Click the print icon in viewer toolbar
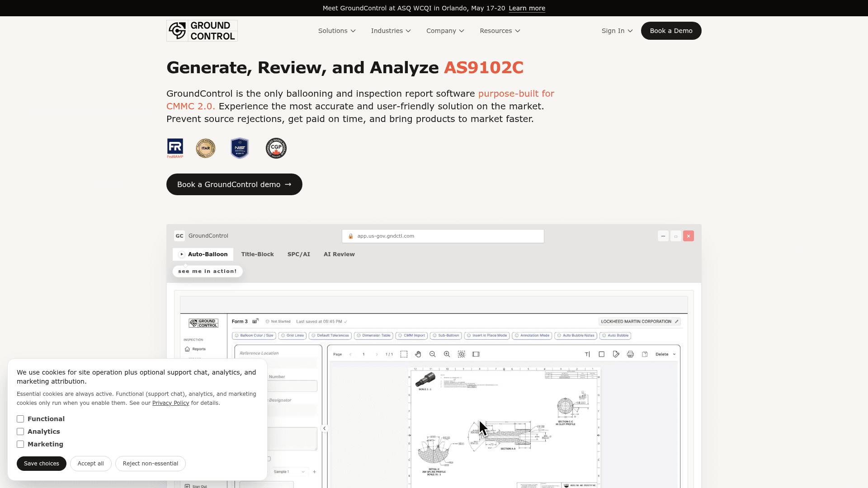868x488 pixels. 631,354
